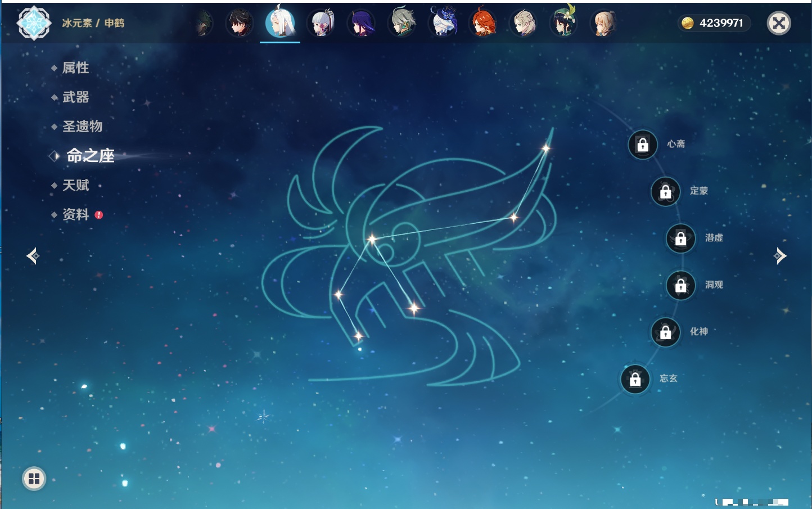Choose the purple-haired character portrait

(361, 23)
